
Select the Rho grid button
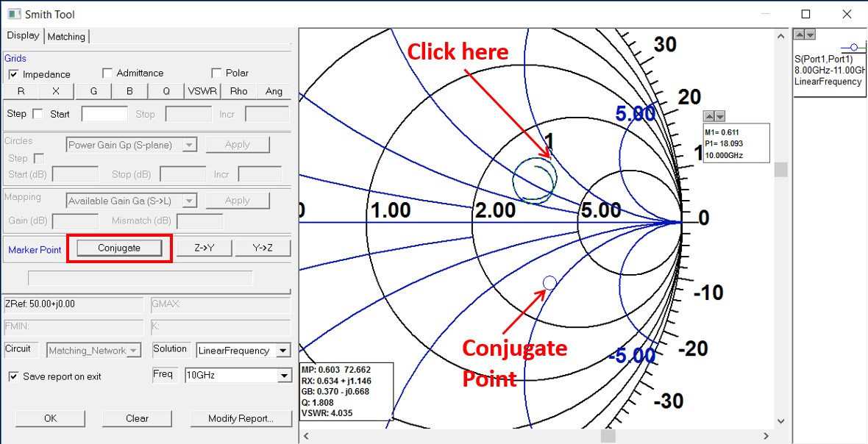click(238, 91)
